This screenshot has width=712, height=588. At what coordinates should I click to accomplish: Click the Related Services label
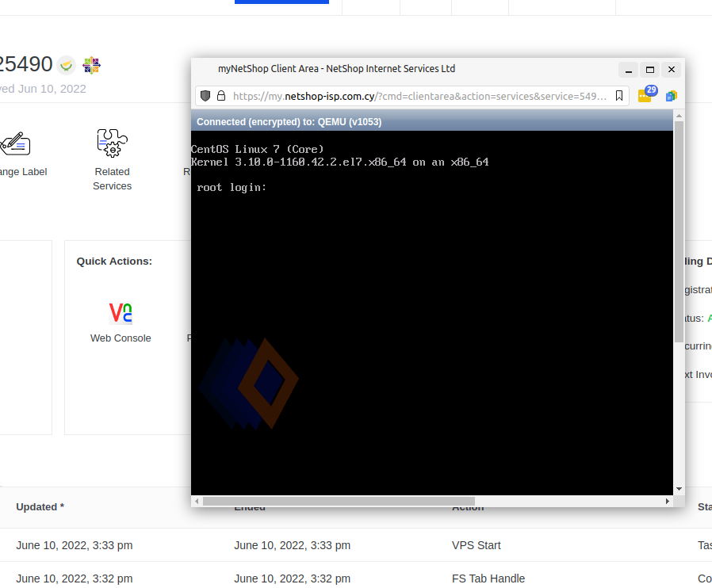[112, 179]
